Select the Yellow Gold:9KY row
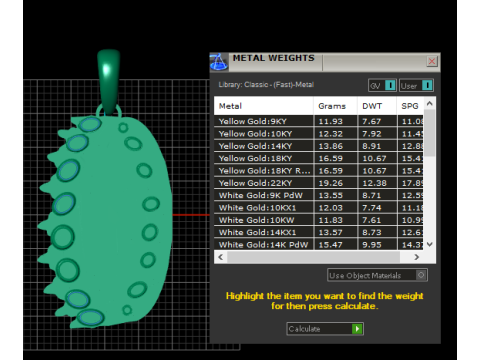Image resolution: width=480 pixels, height=360 pixels. point(318,121)
